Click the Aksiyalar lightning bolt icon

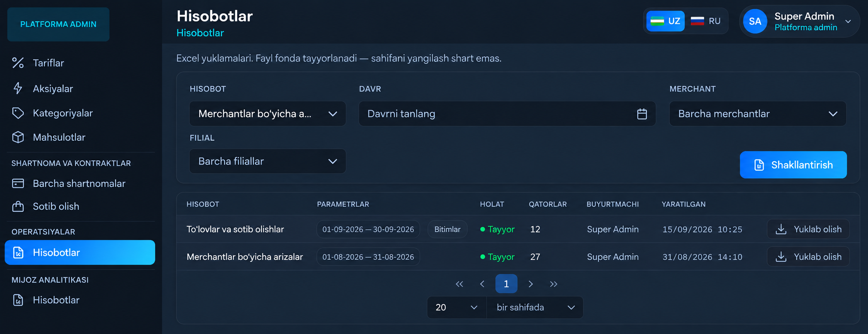point(18,88)
